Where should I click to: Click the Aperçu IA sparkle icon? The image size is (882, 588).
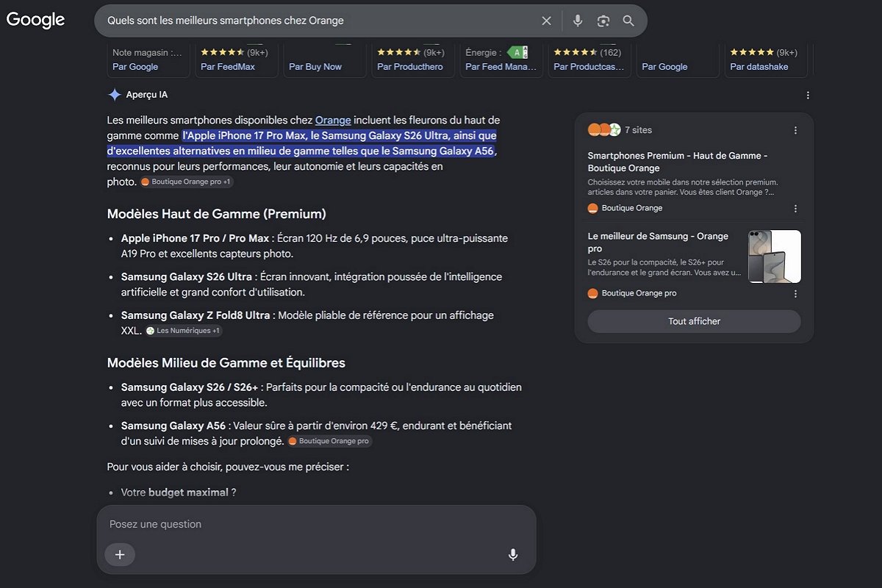[115, 95]
